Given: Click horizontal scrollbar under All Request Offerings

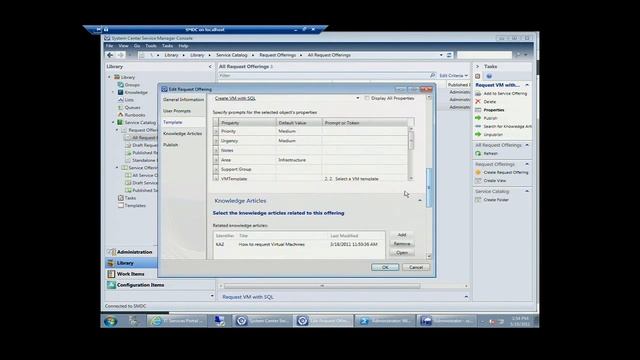Looking at the screenshot, I should [x=322, y=286].
